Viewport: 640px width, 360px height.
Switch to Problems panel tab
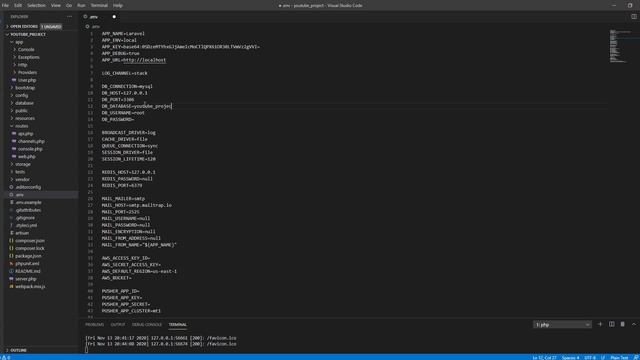coord(95,324)
